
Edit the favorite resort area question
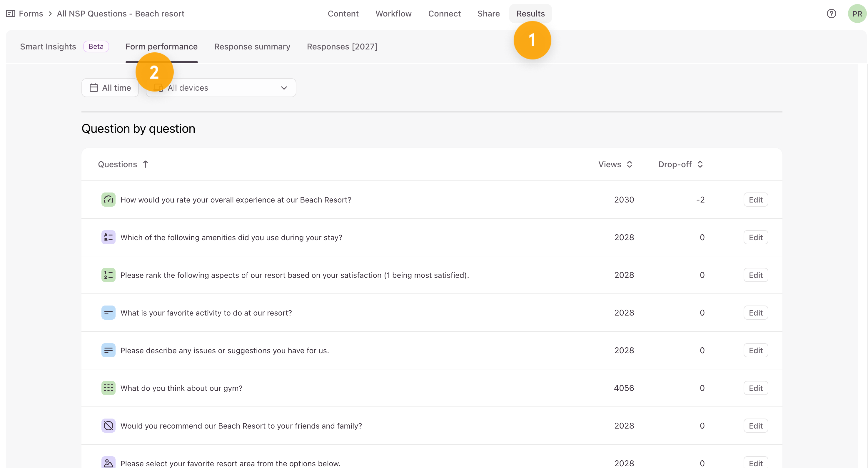(756, 462)
